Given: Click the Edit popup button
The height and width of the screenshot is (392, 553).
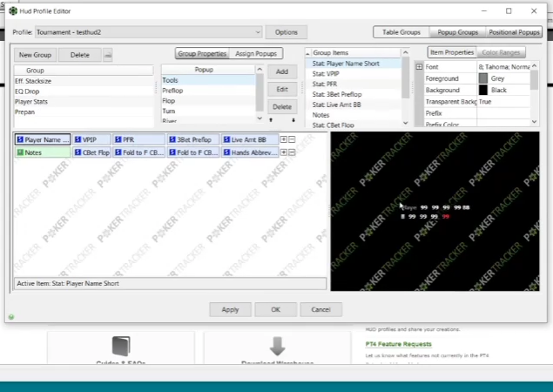Looking at the screenshot, I should pyautogui.click(x=282, y=89).
